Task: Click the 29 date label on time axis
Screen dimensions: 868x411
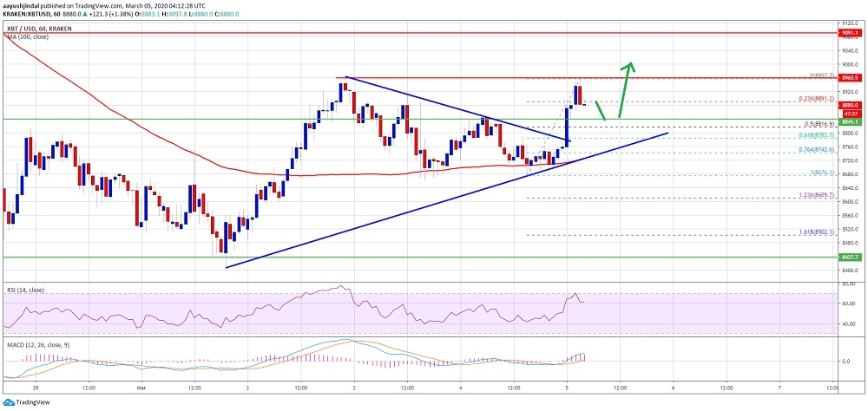Action: click(36, 388)
